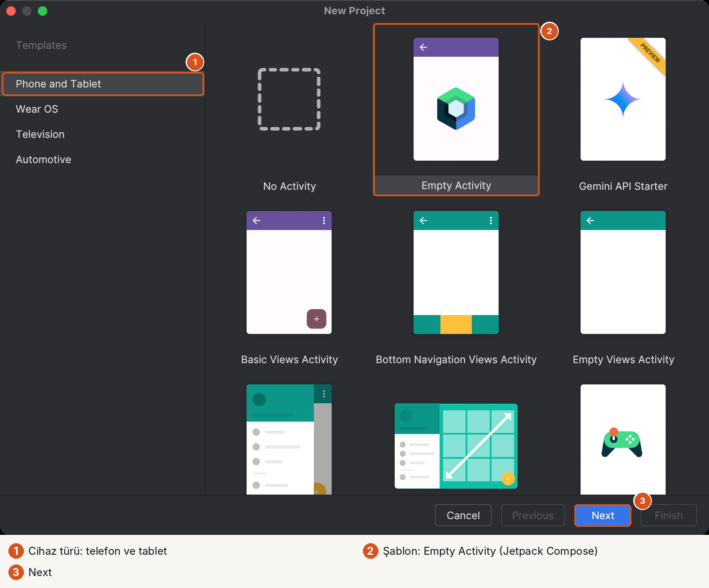Pick the navigation drawer template thumbnail
709x588 pixels.
point(289,440)
